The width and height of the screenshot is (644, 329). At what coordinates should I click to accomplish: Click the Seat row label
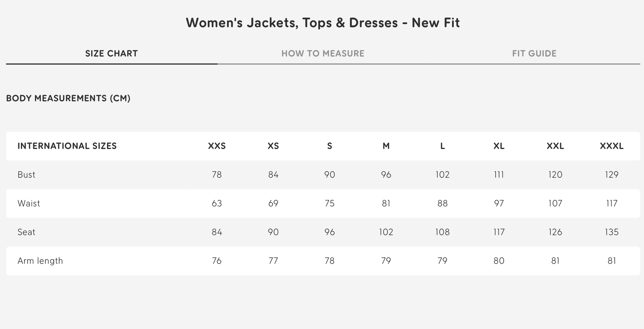tap(26, 232)
